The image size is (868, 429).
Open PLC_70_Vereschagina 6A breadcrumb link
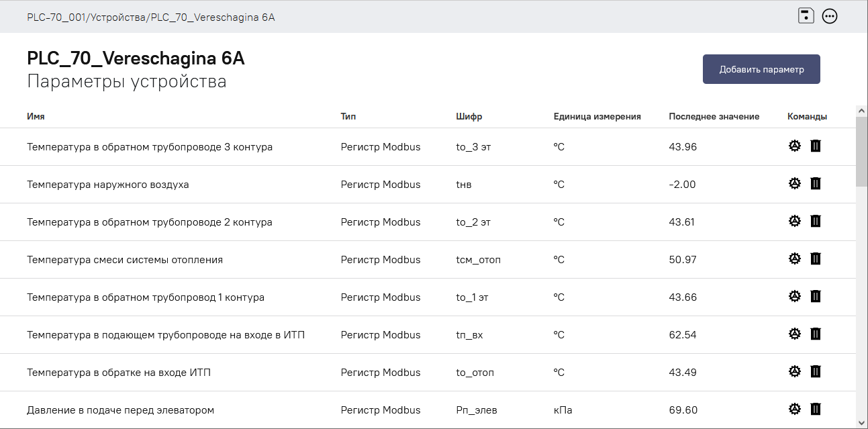pyautogui.click(x=213, y=17)
